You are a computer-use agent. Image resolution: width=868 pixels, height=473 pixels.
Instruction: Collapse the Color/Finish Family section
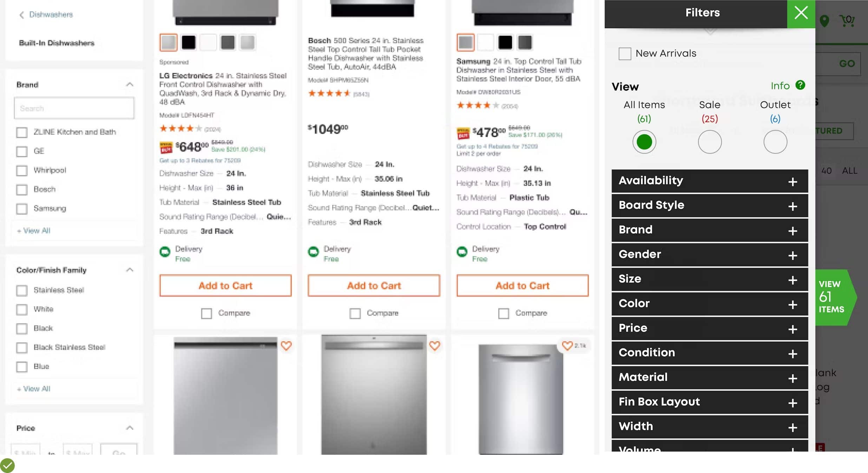[130, 270]
